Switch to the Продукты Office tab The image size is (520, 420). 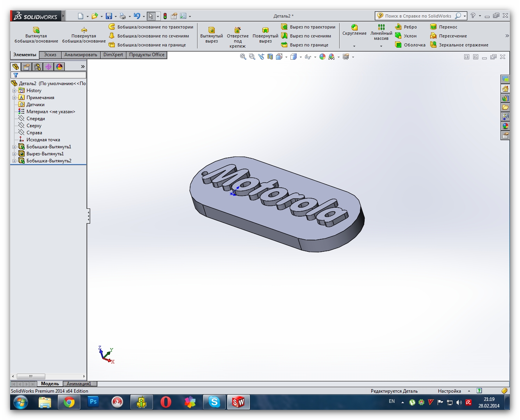[147, 55]
